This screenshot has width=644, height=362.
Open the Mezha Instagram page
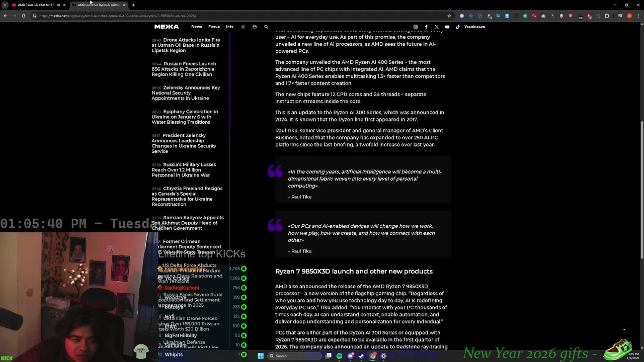(416, 27)
